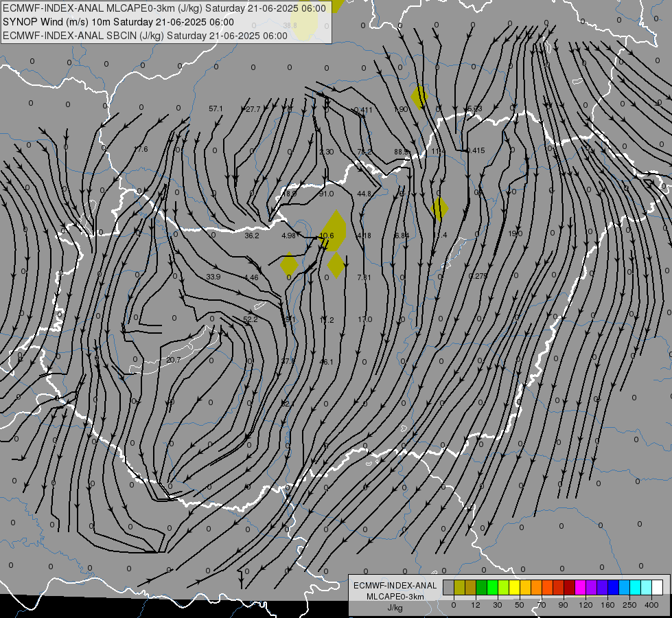Viewport: 672px width, 618px height.
Task: Click the olive swatch in the legend
Action: coord(459,587)
